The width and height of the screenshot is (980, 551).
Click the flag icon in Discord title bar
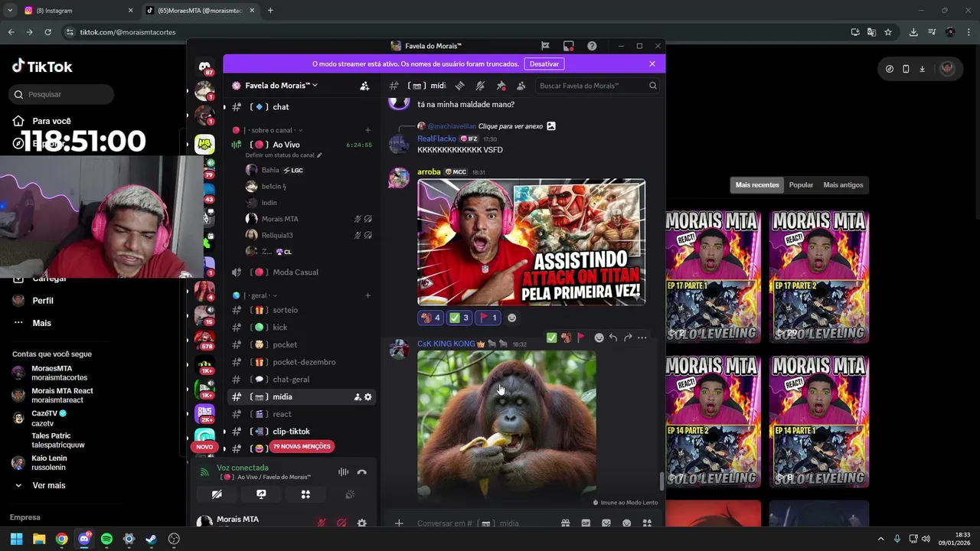click(545, 46)
